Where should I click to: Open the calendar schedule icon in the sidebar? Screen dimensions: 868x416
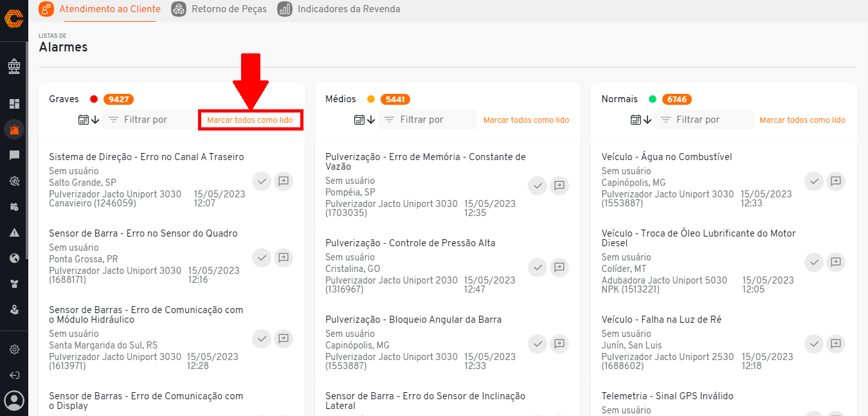click(x=14, y=207)
